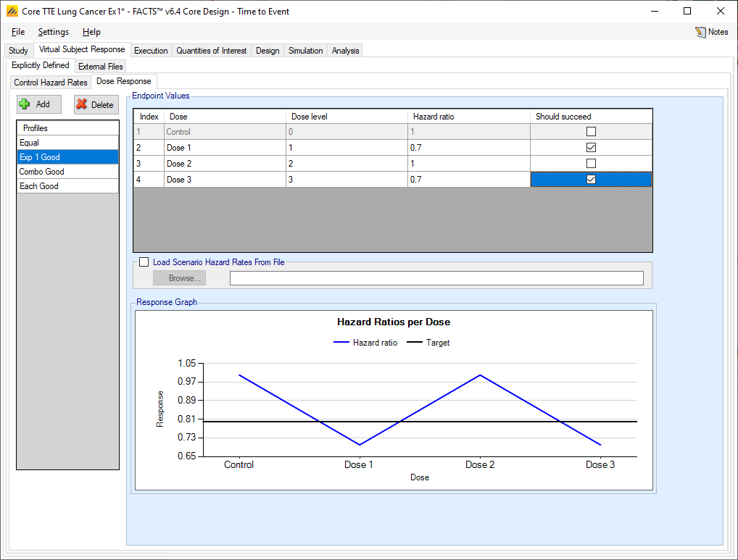The height and width of the screenshot is (560, 738).
Task: Click the green plus Add icon
Action: pyautogui.click(x=25, y=104)
